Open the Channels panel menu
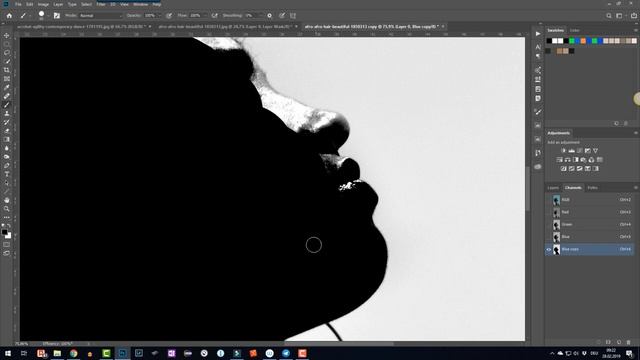Viewport: 640px width, 360px height. (636, 188)
